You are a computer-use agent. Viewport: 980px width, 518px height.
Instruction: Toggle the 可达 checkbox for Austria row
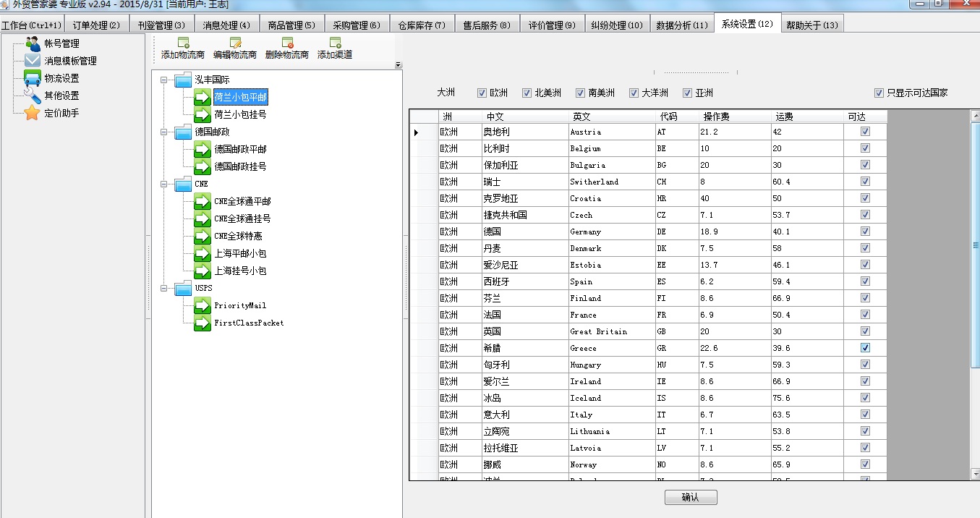pos(865,132)
